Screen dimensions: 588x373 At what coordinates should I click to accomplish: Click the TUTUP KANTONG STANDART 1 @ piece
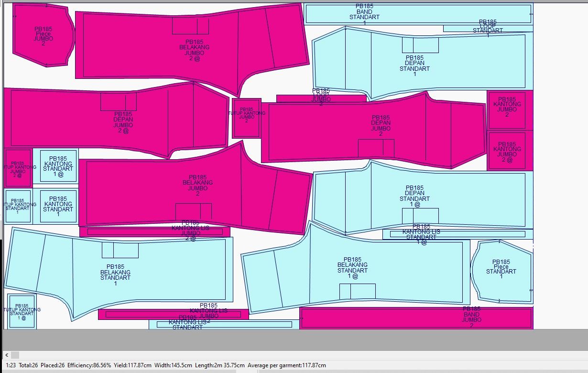[22, 312]
